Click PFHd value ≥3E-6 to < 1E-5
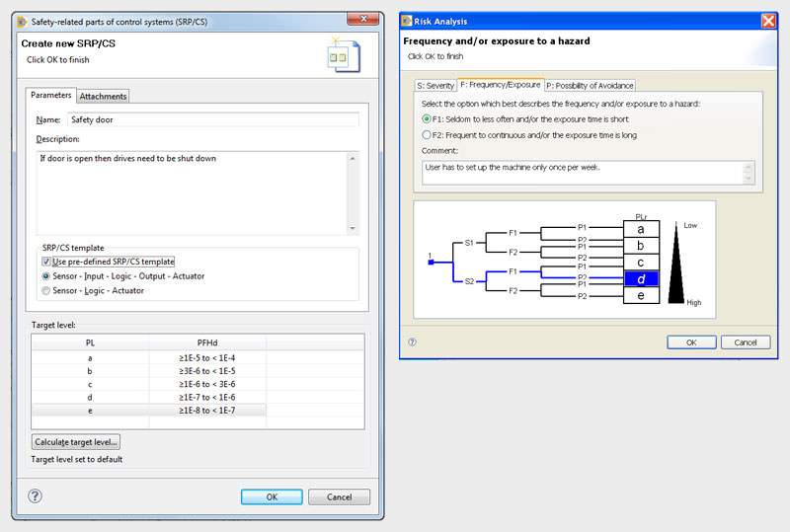Image resolution: width=790 pixels, height=532 pixels. 207,371
